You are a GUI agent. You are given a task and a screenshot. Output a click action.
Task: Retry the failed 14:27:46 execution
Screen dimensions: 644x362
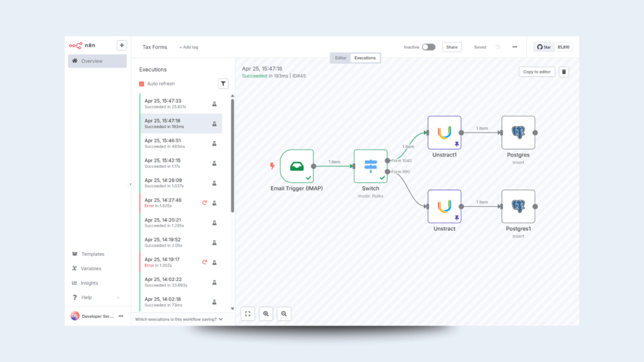204,203
